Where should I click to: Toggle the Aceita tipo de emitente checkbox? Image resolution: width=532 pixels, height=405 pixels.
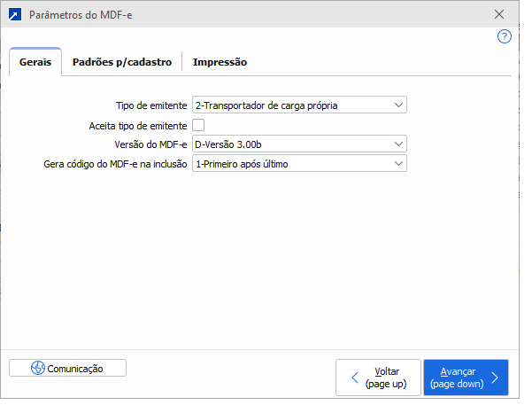[198, 125]
